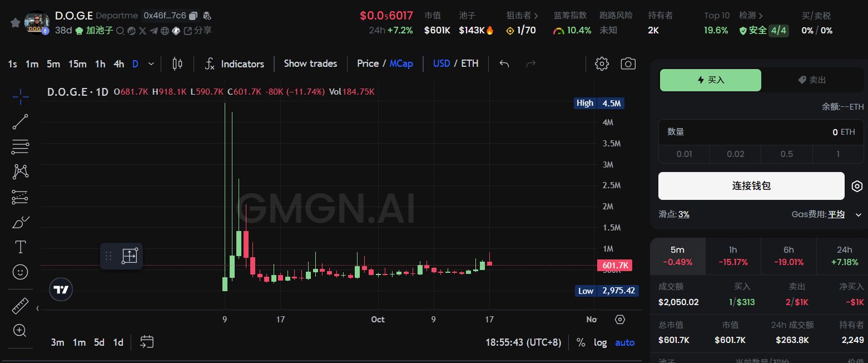This screenshot has height=363, width=868.
Task: Select the trend line drawing tool
Action: pos(20,121)
